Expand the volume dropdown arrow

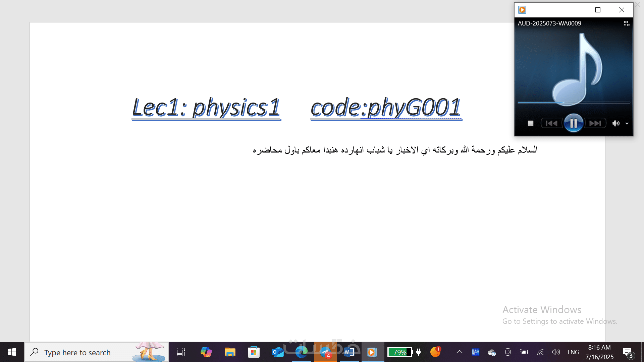coord(627,124)
